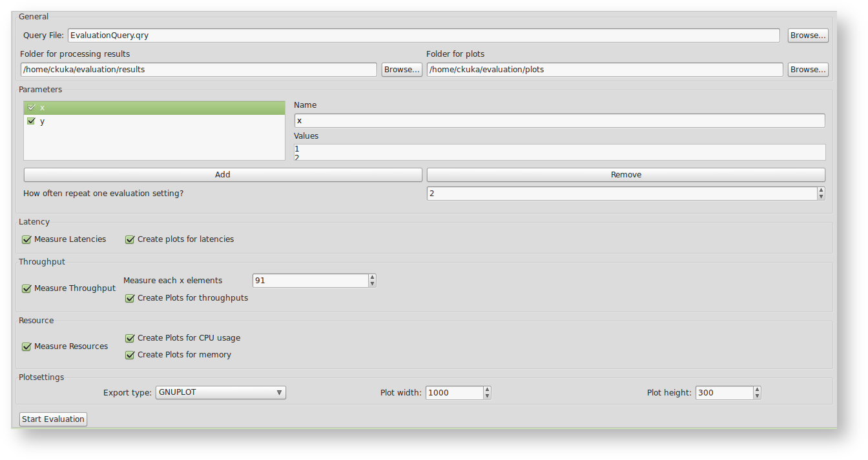Remove the selected parameter
Viewport: 868px width, 460px height.
(625, 175)
